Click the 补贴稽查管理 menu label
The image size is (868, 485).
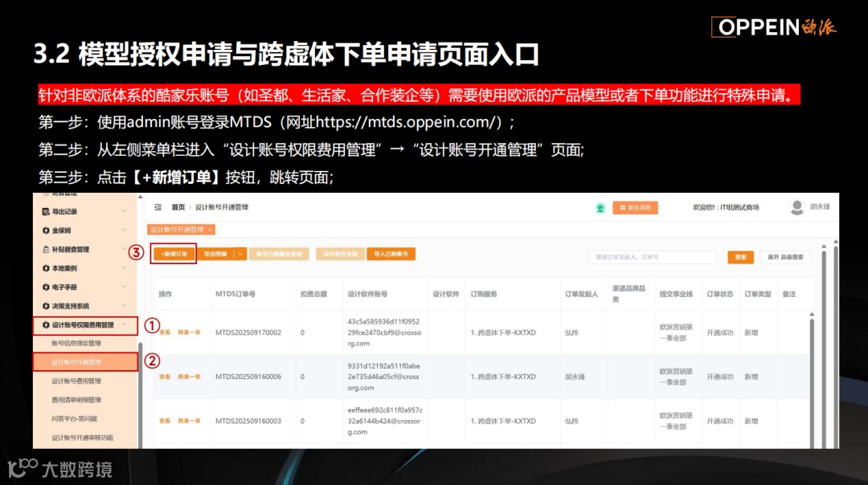coord(70,250)
